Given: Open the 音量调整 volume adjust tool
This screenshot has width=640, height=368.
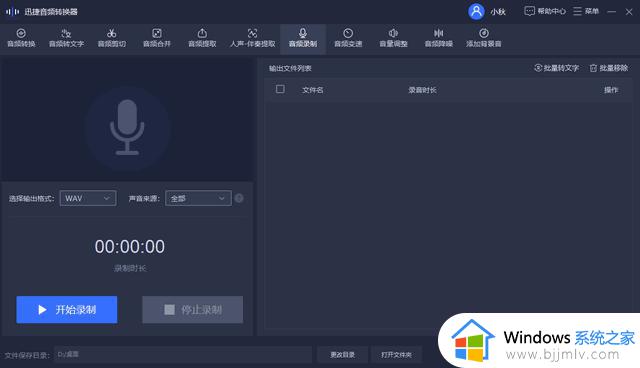Looking at the screenshot, I should click(393, 38).
